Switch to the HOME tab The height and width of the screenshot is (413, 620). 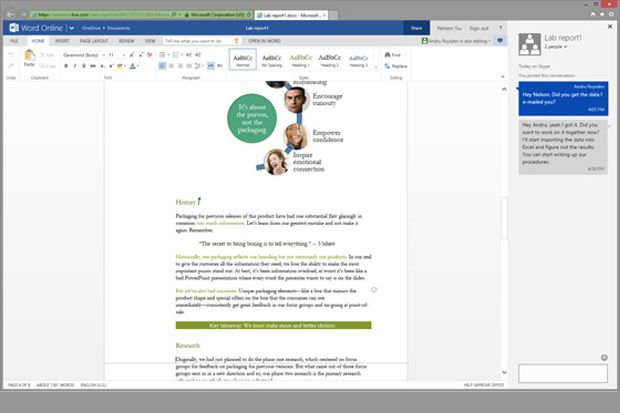(x=38, y=41)
